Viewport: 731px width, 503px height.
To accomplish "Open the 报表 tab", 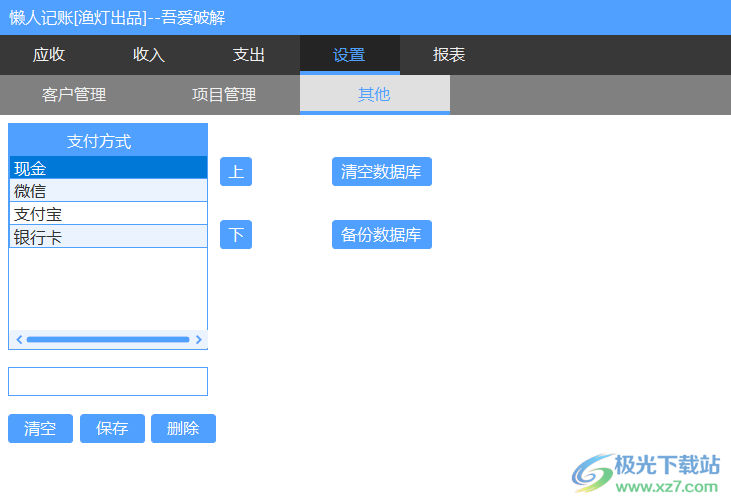I will point(449,55).
